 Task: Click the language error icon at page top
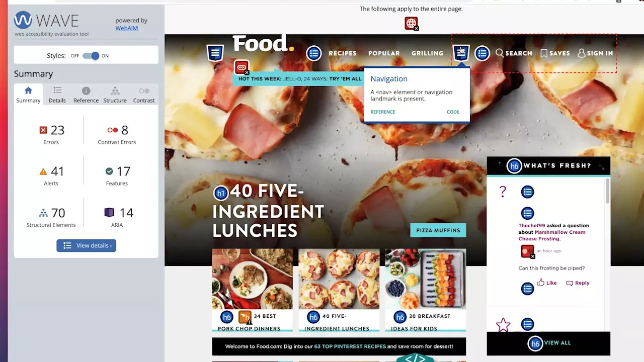(x=411, y=23)
